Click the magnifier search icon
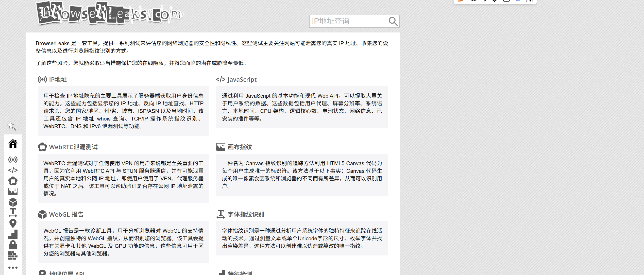The width and height of the screenshot is (644, 275). click(393, 21)
